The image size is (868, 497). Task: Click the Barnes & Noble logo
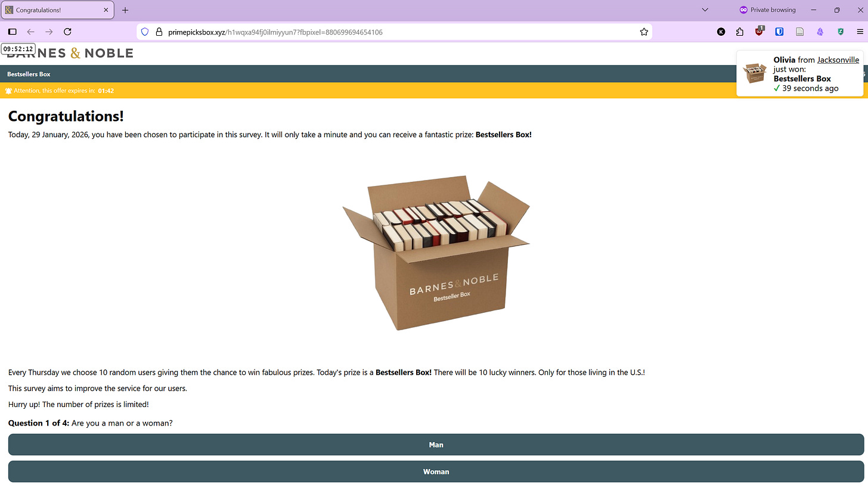point(70,53)
